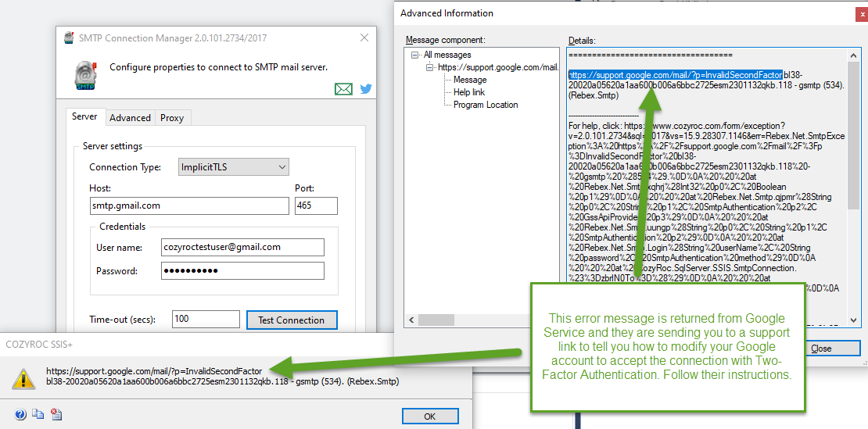
Task: Click the Credentials group label
Action: click(122, 227)
